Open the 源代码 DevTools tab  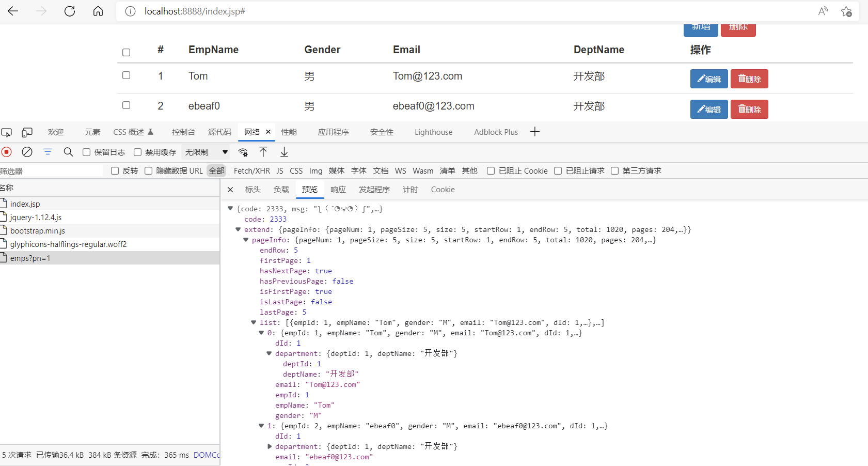tap(219, 132)
